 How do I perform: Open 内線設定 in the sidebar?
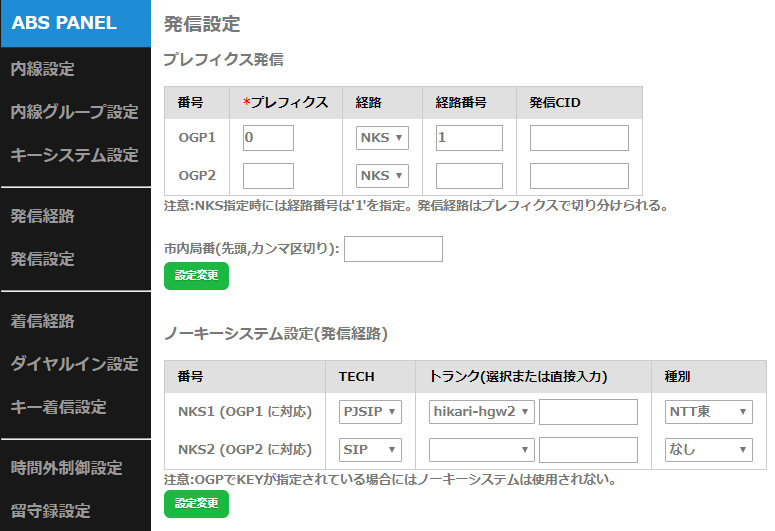pyautogui.click(x=43, y=69)
